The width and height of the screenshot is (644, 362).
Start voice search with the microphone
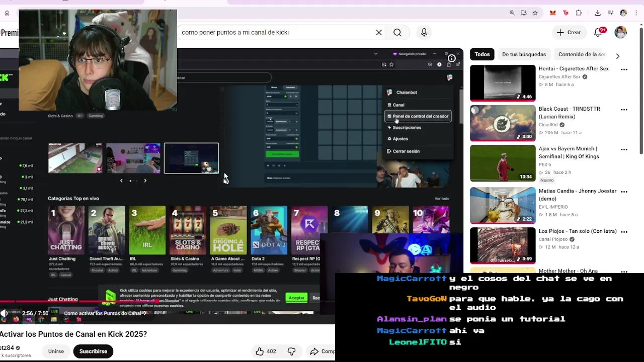(x=424, y=32)
